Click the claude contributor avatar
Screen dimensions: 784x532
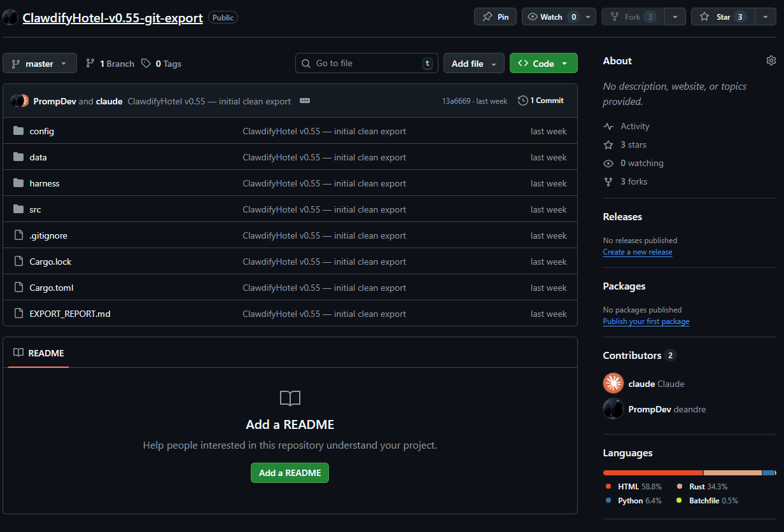coord(613,384)
